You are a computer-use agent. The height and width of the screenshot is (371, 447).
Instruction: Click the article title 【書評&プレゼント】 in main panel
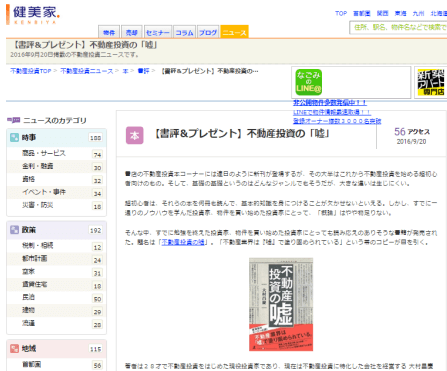(x=242, y=134)
